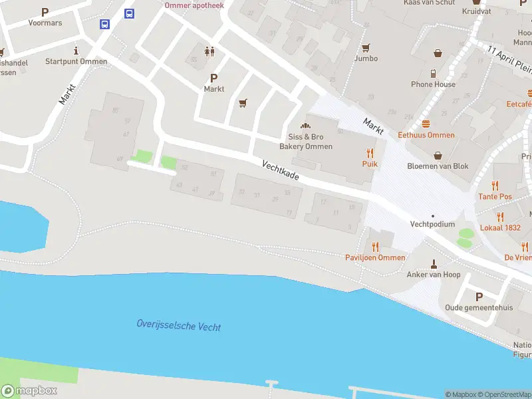Open the Mapbox logo link
This screenshot has height=399, width=532.
(29, 390)
